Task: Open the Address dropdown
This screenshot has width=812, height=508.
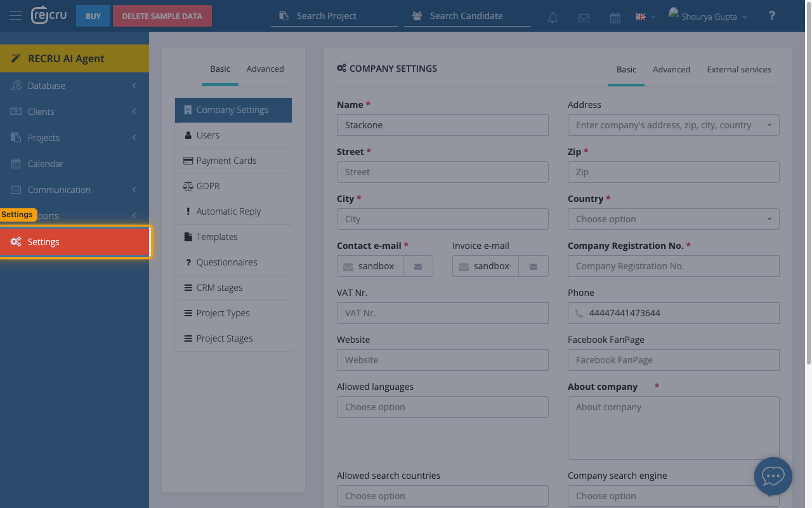Action: point(674,125)
